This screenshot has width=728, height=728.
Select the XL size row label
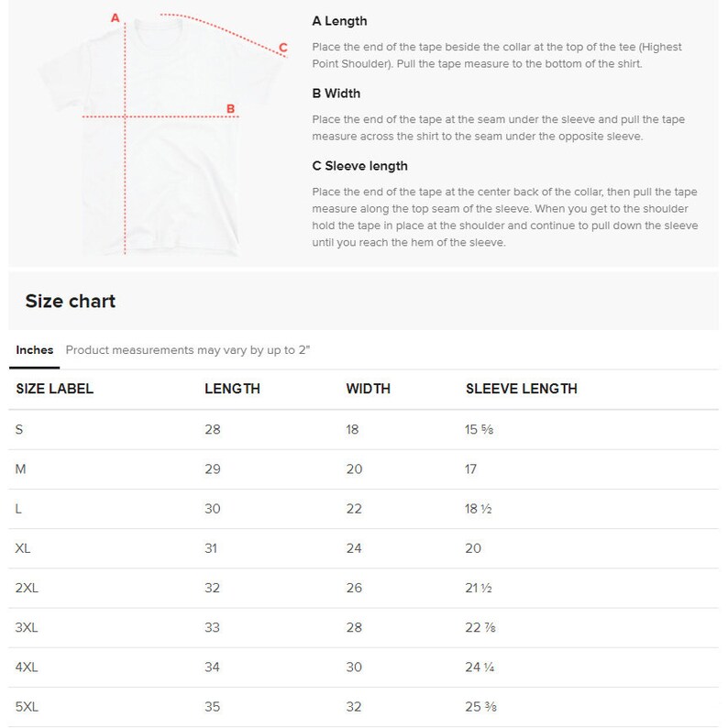click(x=23, y=548)
